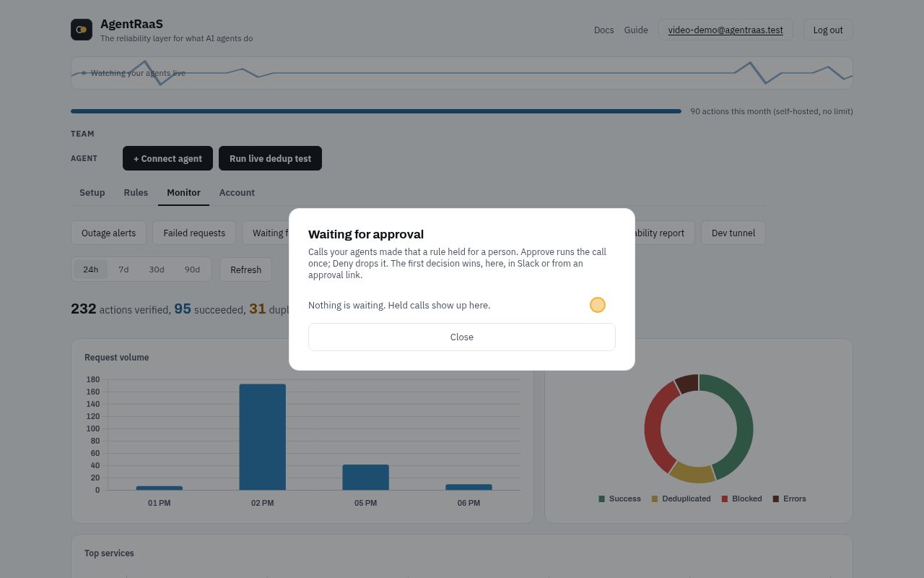924x578 pixels.
Task: Switch to the Setup tab
Action: 92,192
